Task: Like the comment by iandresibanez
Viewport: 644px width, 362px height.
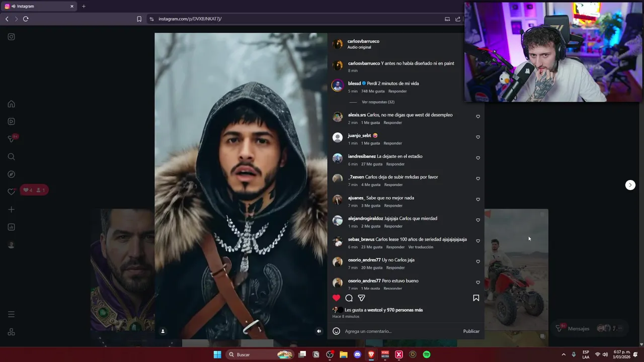Action: (478, 158)
